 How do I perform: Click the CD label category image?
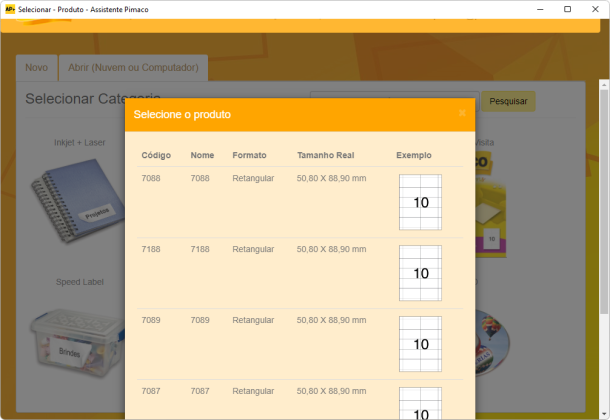[492, 342]
